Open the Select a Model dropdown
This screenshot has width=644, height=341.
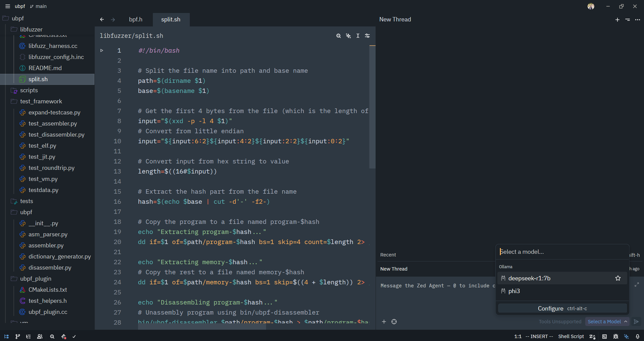(x=607, y=322)
